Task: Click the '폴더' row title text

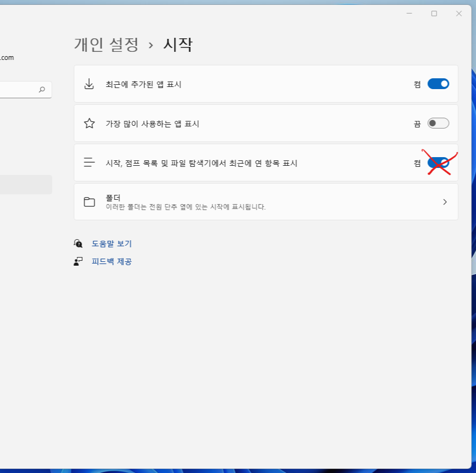Action: [x=113, y=198]
